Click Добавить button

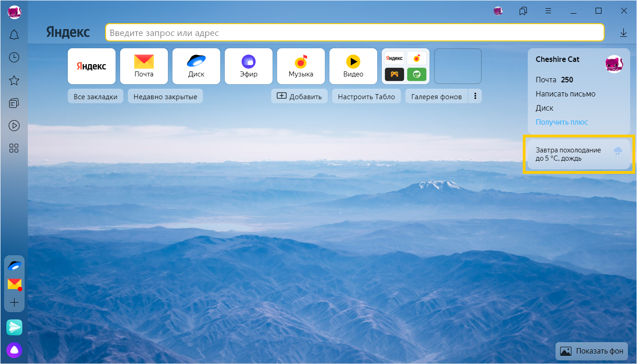[299, 96]
